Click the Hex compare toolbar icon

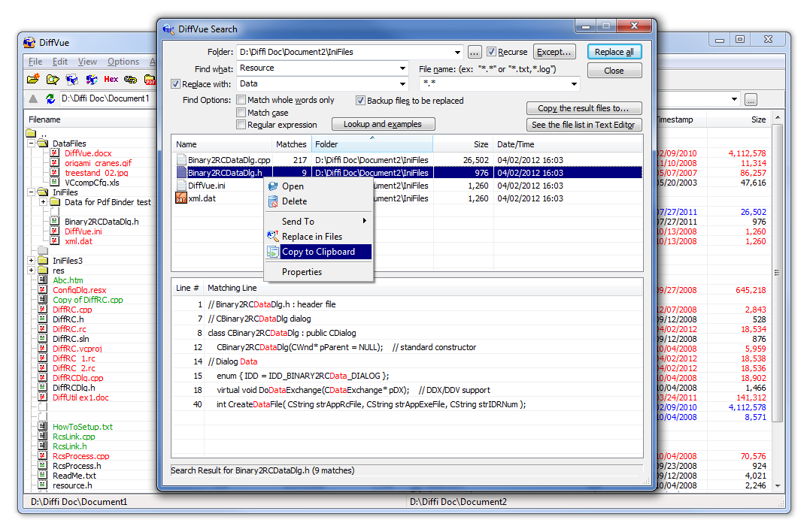pyautogui.click(x=111, y=79)
